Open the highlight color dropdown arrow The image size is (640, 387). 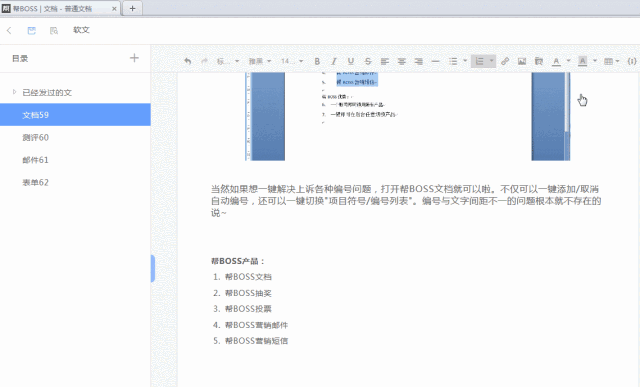595,61
